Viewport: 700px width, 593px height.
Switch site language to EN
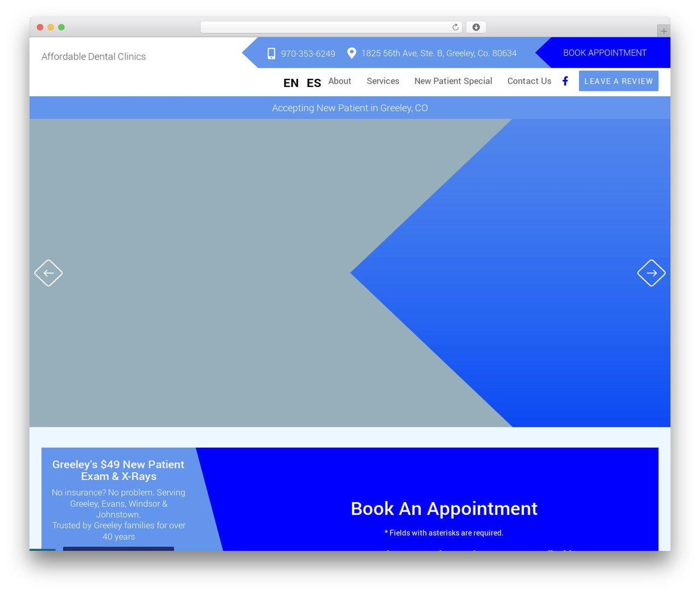coord(291,83)
